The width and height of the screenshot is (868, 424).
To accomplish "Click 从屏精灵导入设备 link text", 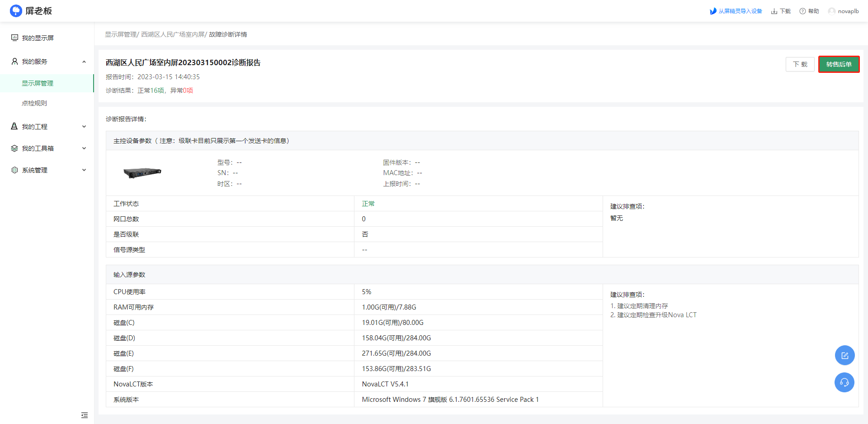I will [740, 11].
